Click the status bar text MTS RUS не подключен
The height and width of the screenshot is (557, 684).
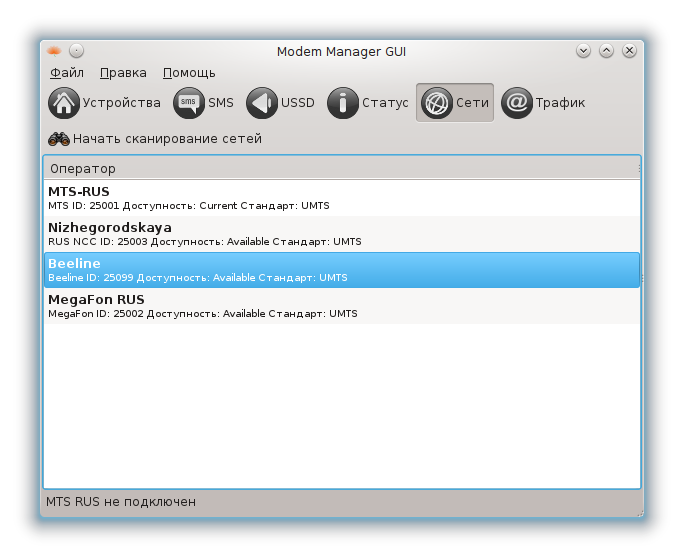tap(121, 502)
